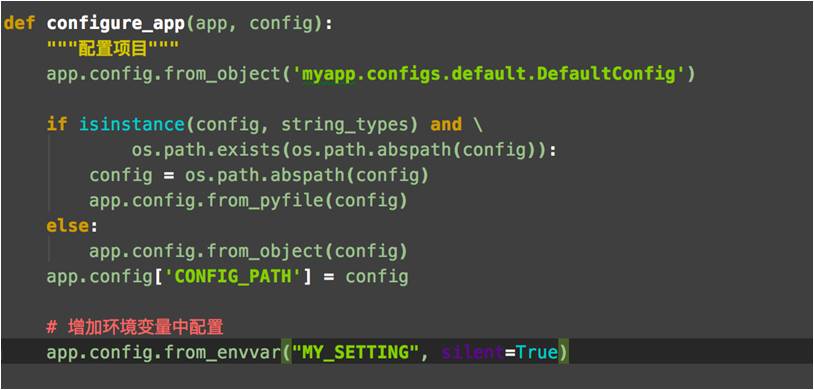Click the "MY_SETTING" string argument
The width and height of the screenshot is (814, 390).
coord(355,353)
